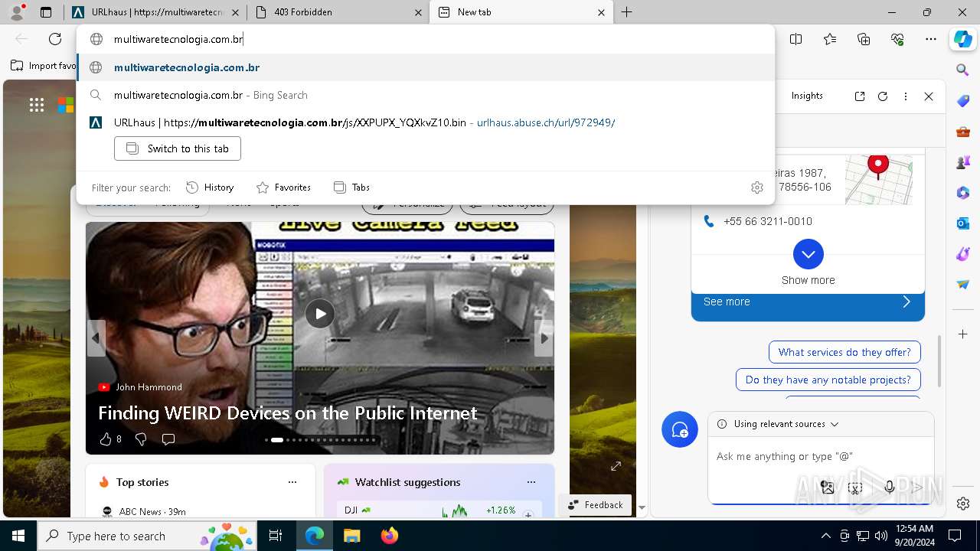The image size is (980, 551).
Task: Open File Explorer from taskbar
Action: coord(351,536)
